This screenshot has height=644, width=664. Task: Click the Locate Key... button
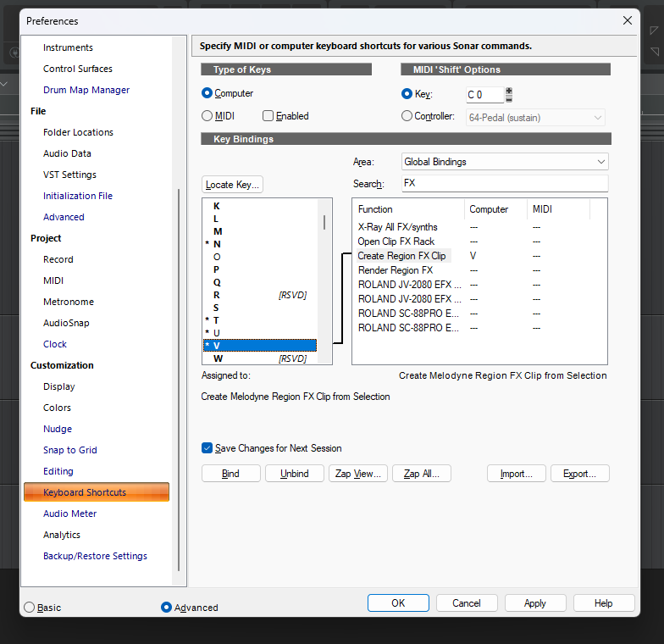(x=232, y=185)
